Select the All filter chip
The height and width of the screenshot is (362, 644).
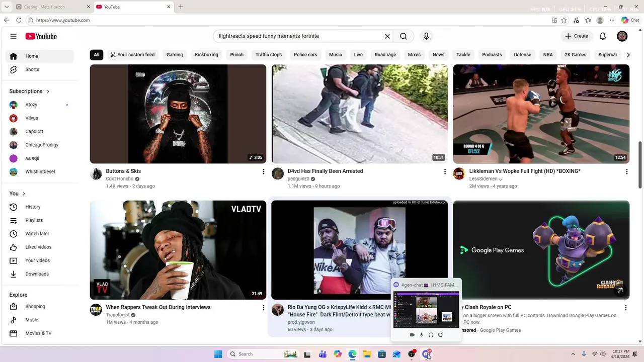(97, 55)
